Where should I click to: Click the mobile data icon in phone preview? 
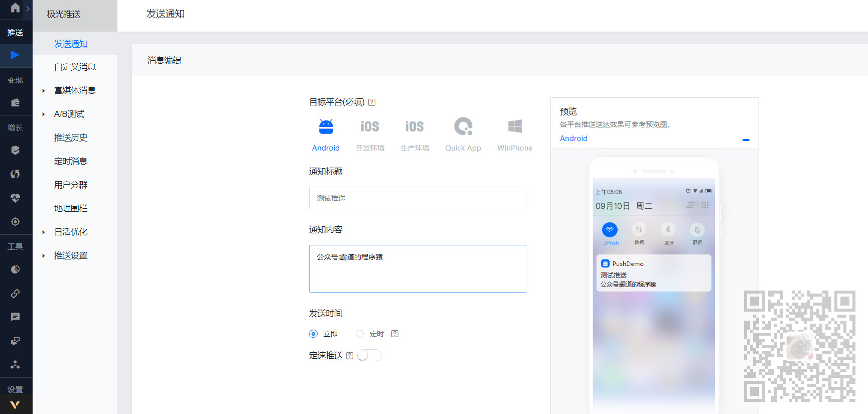point(639,230)
